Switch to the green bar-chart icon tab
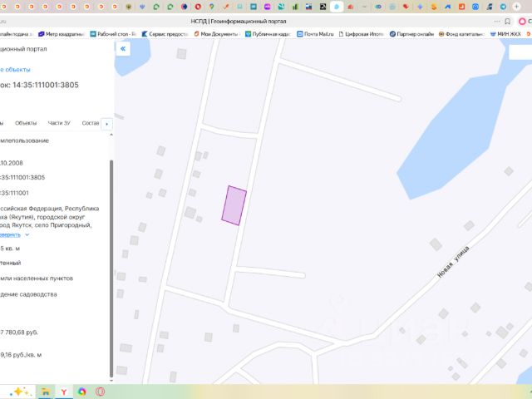Viewport: 532px width, 399px height. pyautogui.click(x=295, y=7)
